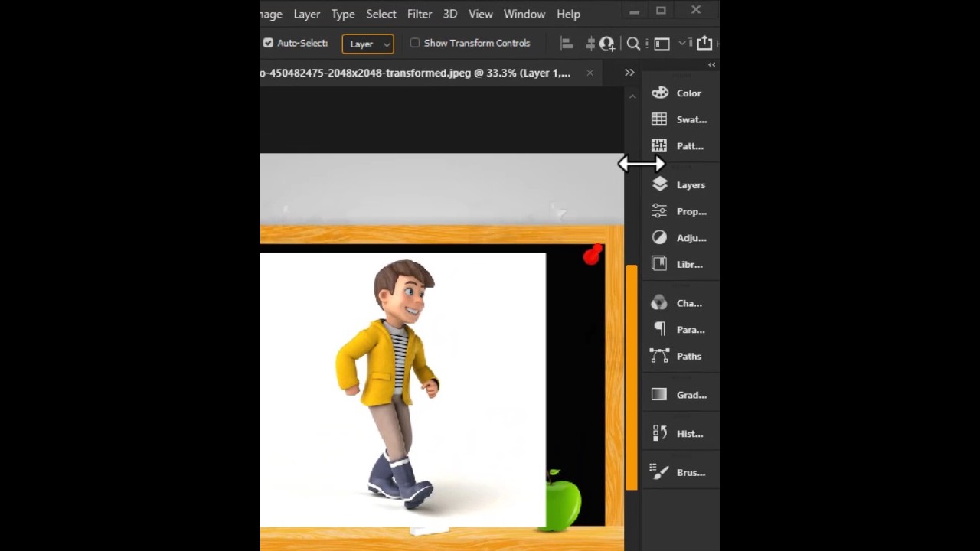Click the choose workspace icon
The height and width of the screenshot is (551, 980).
661,44
